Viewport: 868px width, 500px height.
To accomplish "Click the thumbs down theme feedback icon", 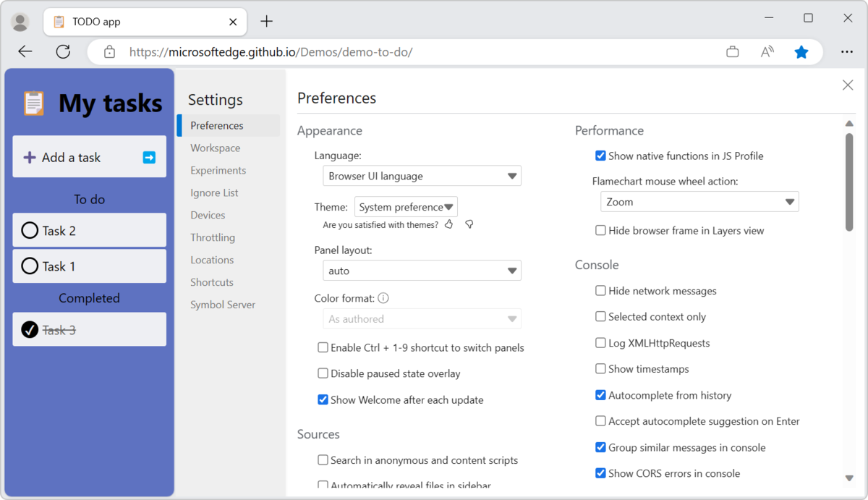I will click(x=469, y=224).
